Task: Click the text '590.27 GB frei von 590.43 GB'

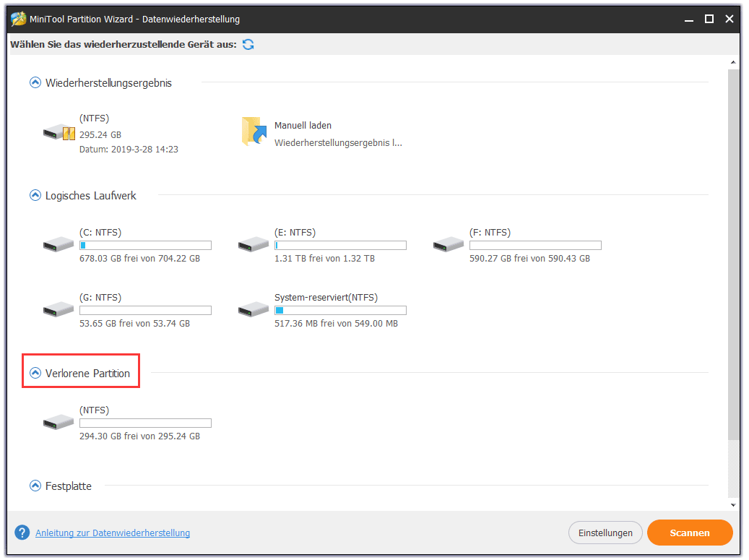Action: (x=529, y=259)
